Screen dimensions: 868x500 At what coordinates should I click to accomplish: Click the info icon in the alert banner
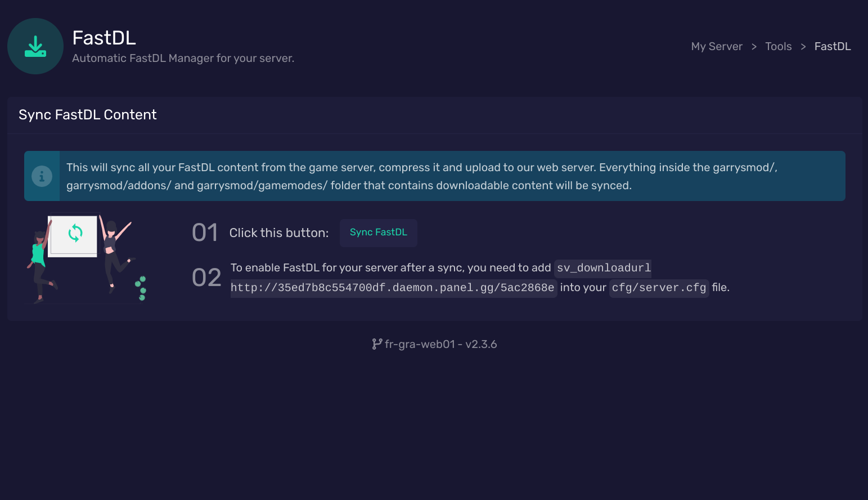click(x=42, y=176)
